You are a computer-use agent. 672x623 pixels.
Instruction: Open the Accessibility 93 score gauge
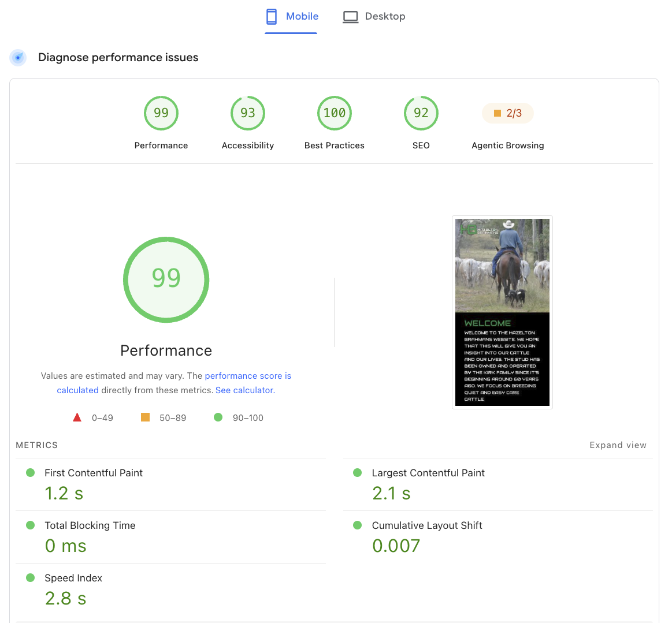point(248,114)
